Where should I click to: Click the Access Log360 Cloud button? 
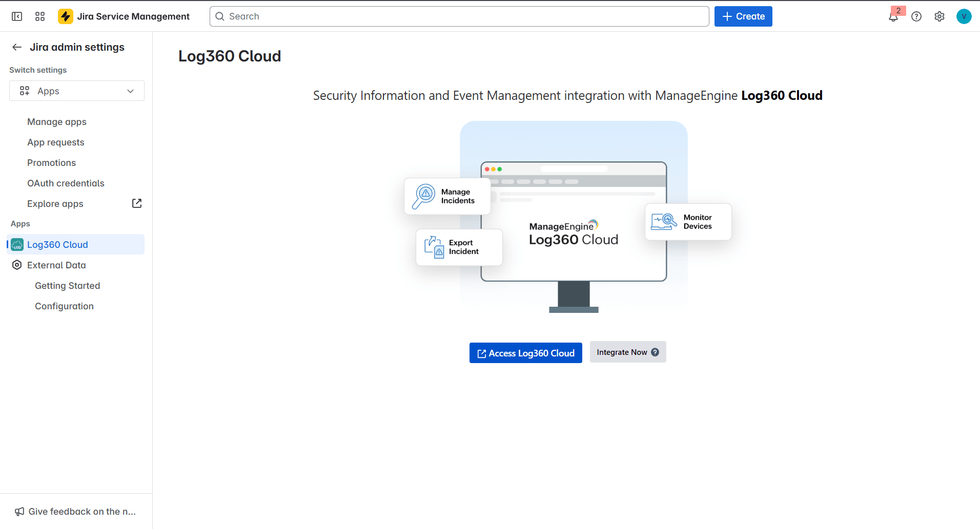[x=525, y=353]
